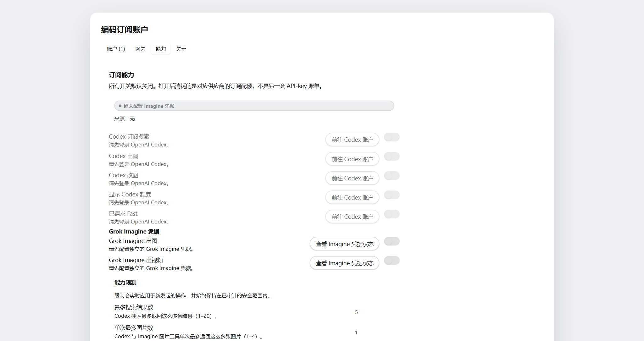
Task: Click 前往 Codex 账户 for Codex 出图
Action: coord(352,159)
